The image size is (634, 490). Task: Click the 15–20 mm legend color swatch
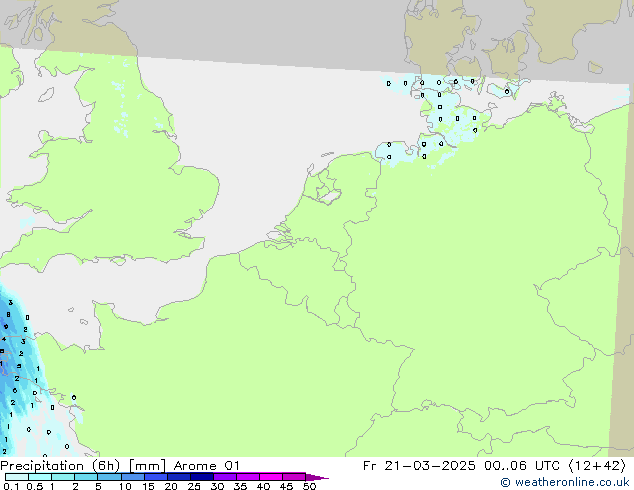[x=155, y=477]
